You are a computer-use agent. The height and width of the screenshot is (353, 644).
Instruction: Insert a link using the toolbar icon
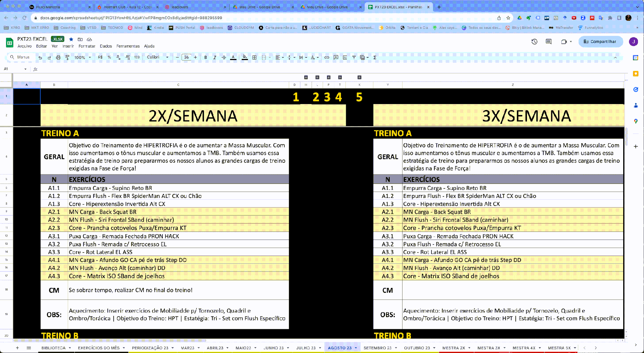pos(326,57)
